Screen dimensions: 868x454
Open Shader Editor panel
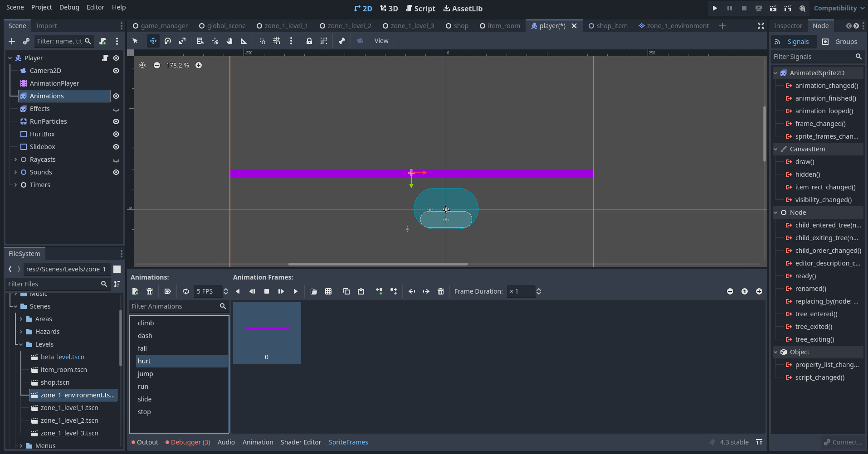(301, 442)
